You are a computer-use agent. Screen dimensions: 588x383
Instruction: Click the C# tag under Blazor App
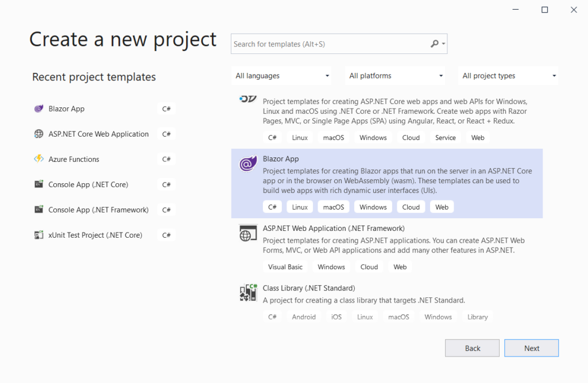click(x=272, y=206)
